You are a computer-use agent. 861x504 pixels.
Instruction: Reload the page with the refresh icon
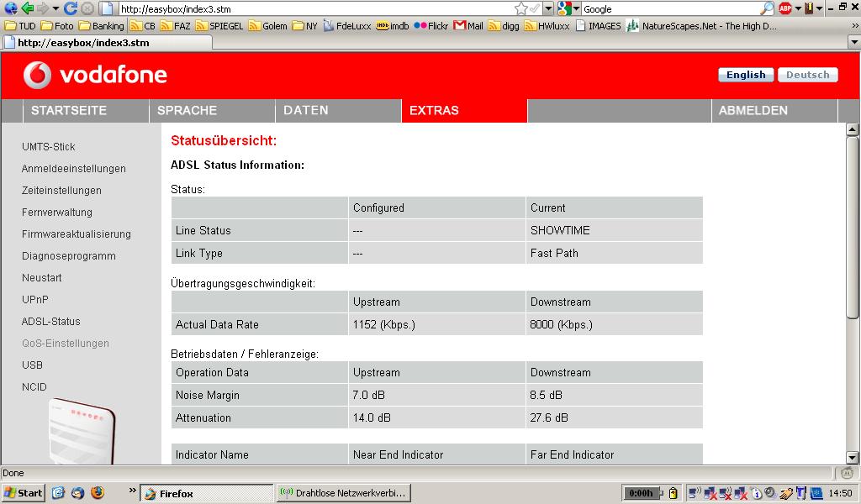tap(71, 8)
